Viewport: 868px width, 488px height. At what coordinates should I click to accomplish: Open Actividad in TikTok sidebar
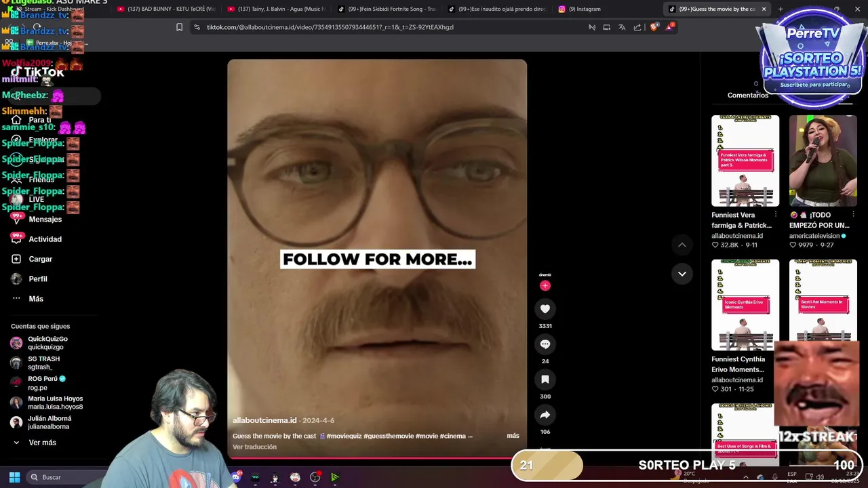click(45, 239)
